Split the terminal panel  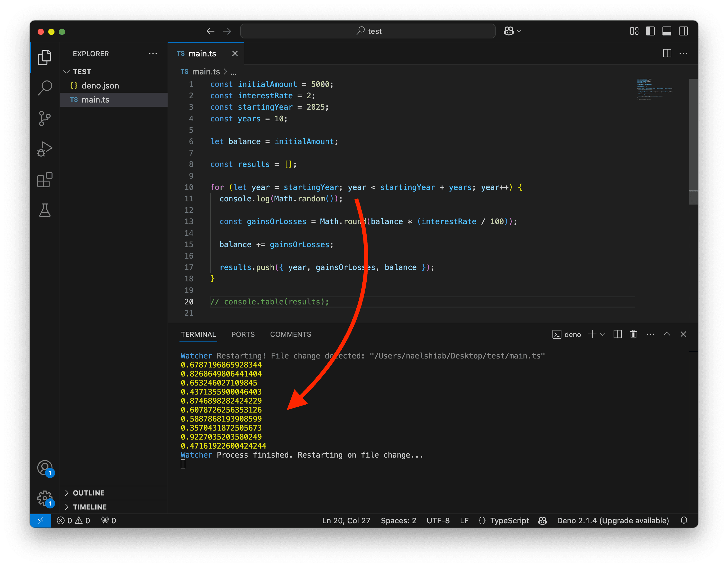click(618, 334)
